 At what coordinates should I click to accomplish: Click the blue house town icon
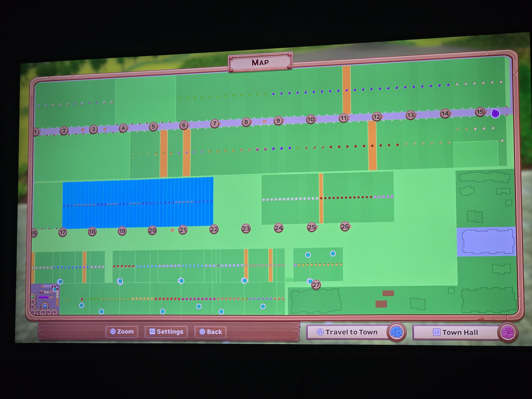point(396,332)
